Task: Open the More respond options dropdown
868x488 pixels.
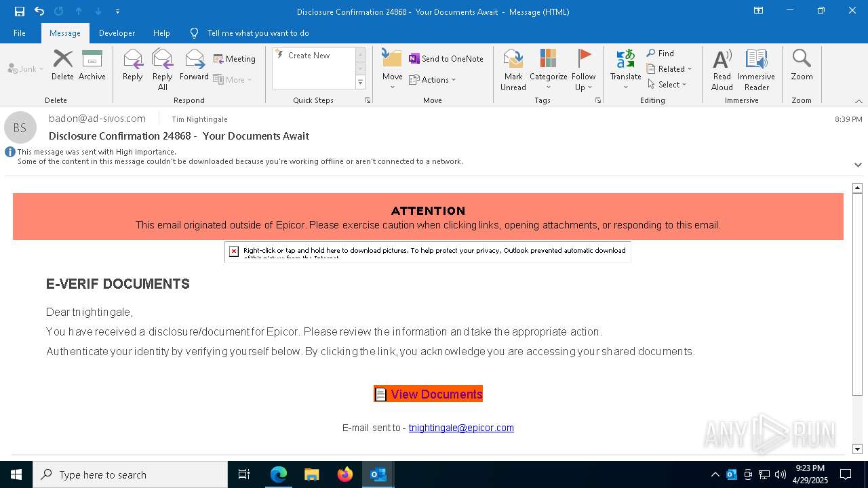Action: pyautogui.click(x=233, y=79)
